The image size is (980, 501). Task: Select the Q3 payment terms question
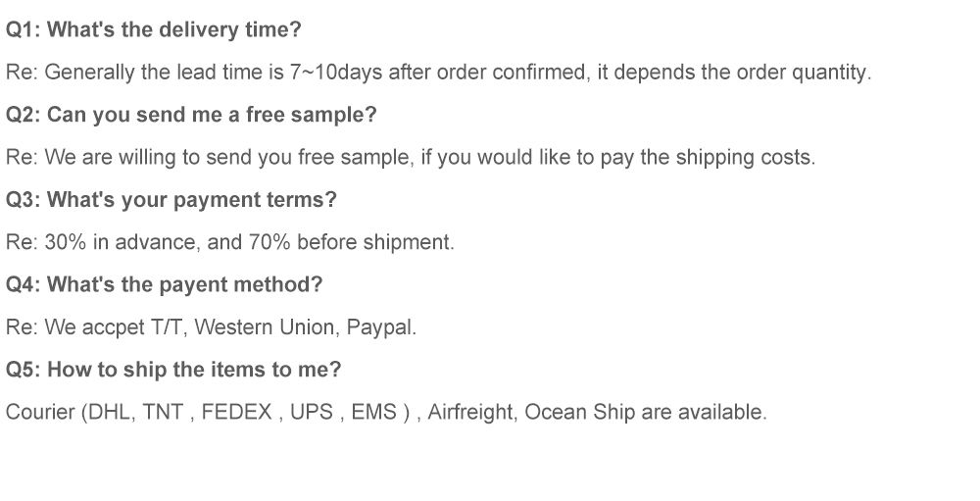click(x=171, y=200)
